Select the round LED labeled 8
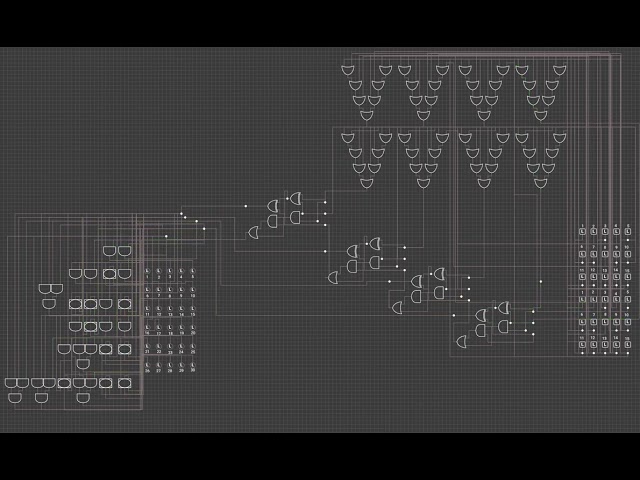Screen dimensions: 640x480 pyautogui.click(x=170, y=290)
